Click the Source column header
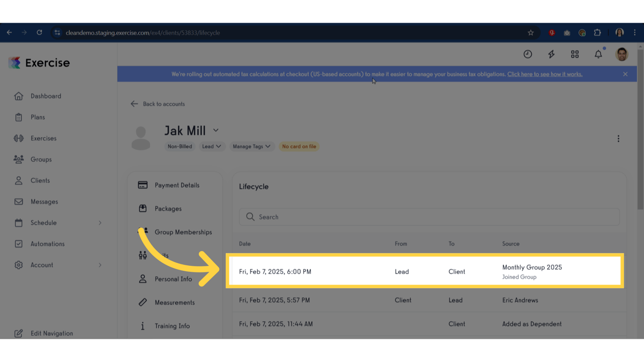This screenshot has width=644, height=362. [511, 244]
